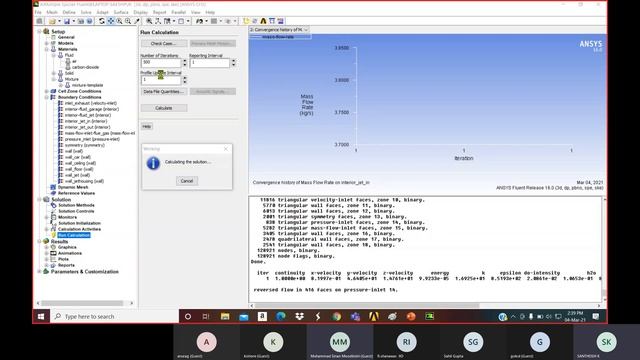Open Microsoft Edge on the taskbar
Viewport: 640px width, 360px height.
pyautogui.click(x=281, y=316)
